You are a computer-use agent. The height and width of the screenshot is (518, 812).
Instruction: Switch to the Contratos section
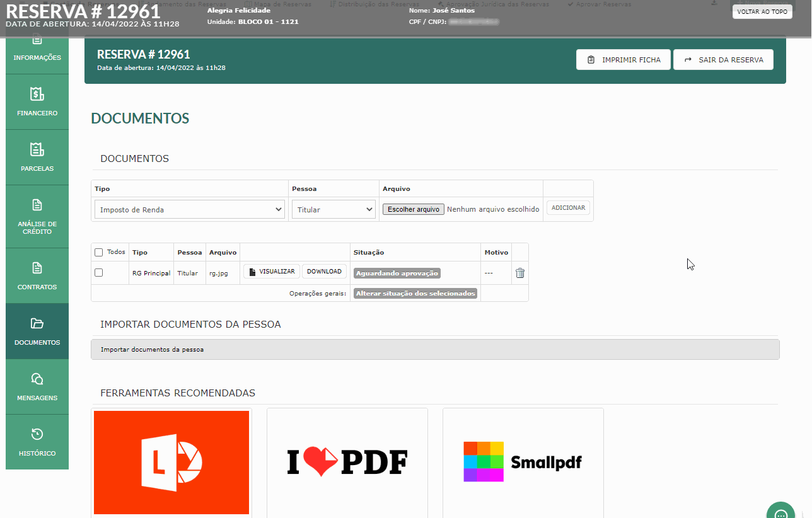37,276
